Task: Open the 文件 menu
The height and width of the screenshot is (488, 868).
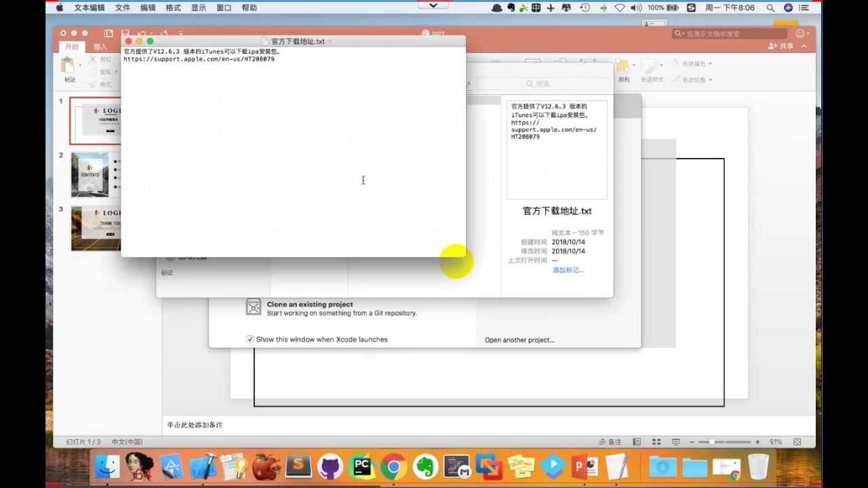Action: point(123,7)
